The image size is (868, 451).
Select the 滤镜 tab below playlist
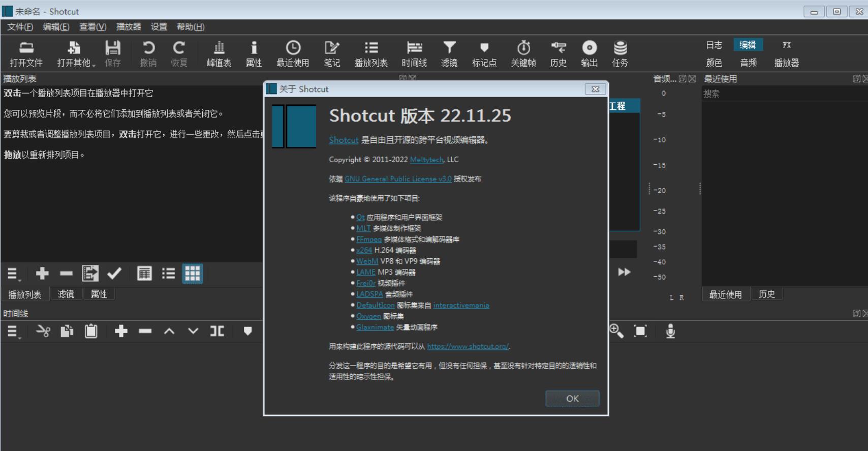[x=66, y=294]
